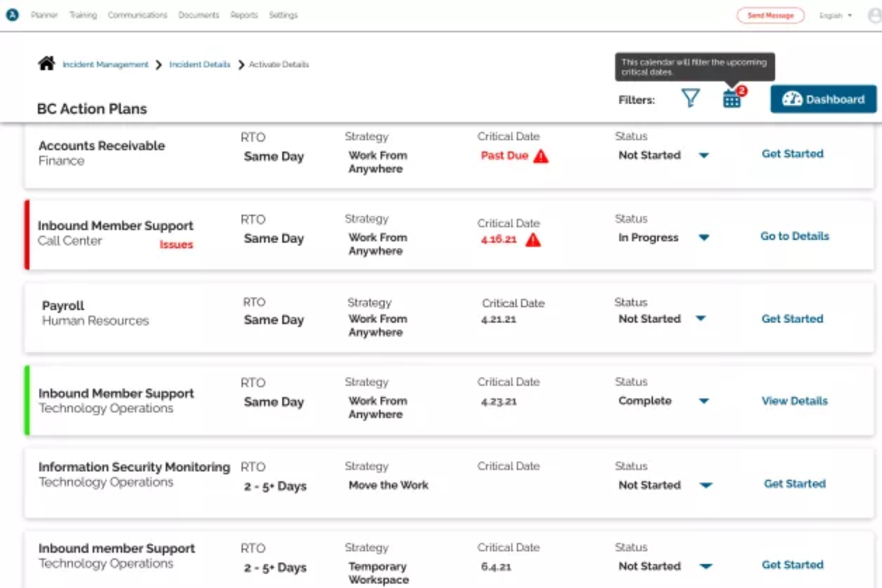The image size is (882, 588).
Task: Click the home icon in the breadcrumb
Action: 46,63
